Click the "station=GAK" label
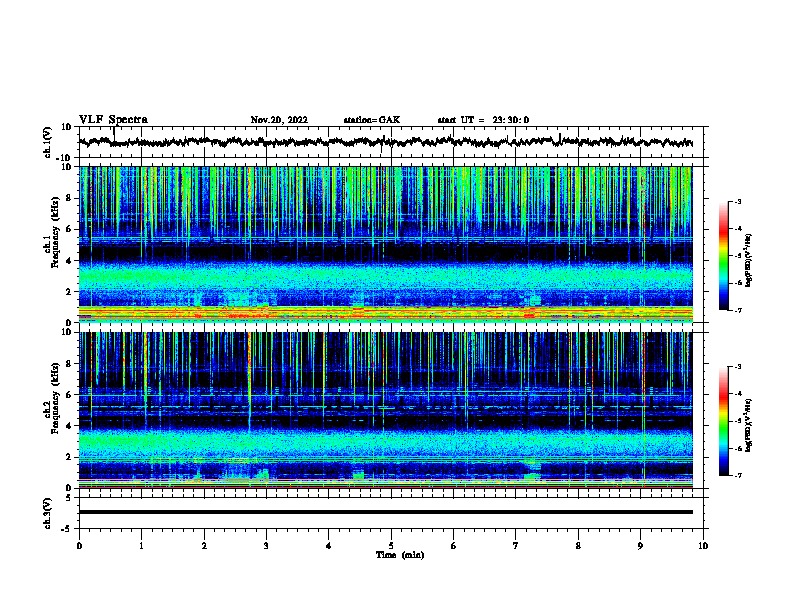The height and width of the screenshot is (612, 792). tap(372, 120)
